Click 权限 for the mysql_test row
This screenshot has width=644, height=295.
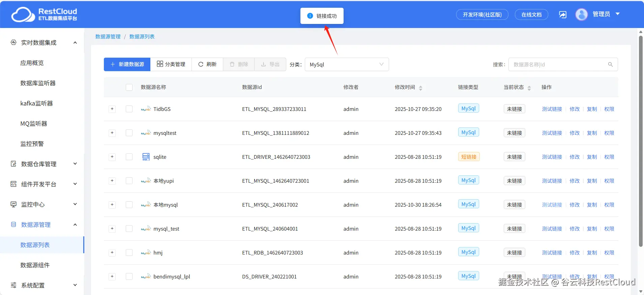tap(609, 229)
